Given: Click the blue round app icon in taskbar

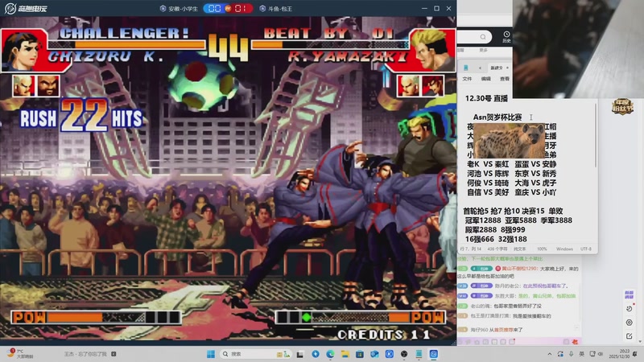Looking at the screenshot, I should [x=316, y=354].
